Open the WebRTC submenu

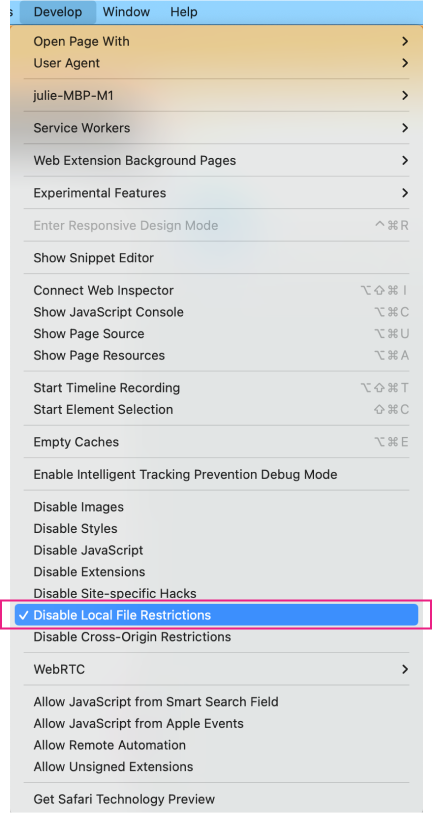point(216,669)
